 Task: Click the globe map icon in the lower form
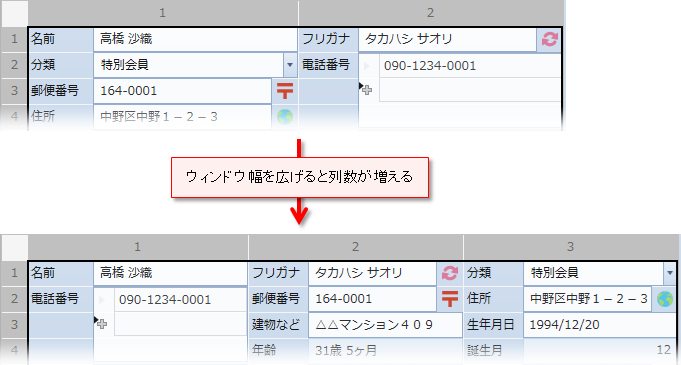(664, 299)
